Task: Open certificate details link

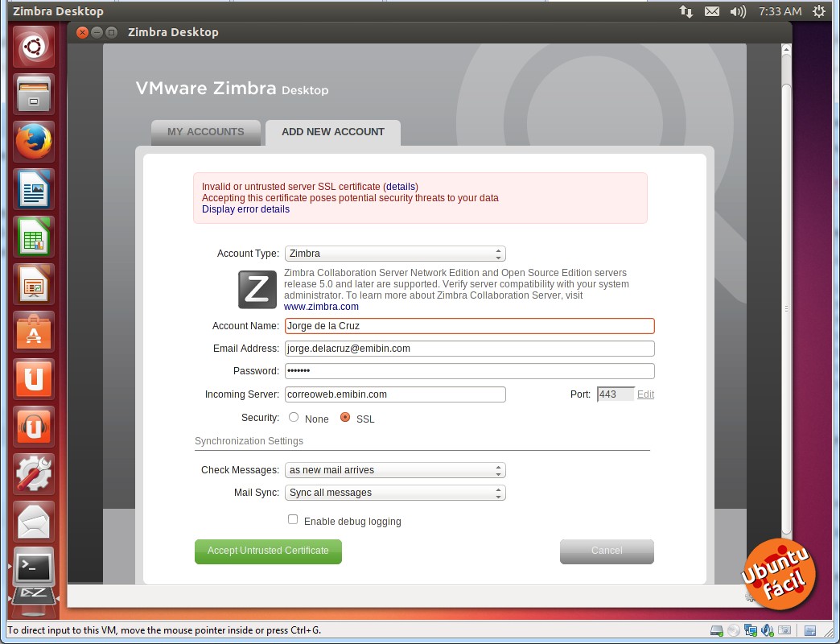Action: point(401,187)
